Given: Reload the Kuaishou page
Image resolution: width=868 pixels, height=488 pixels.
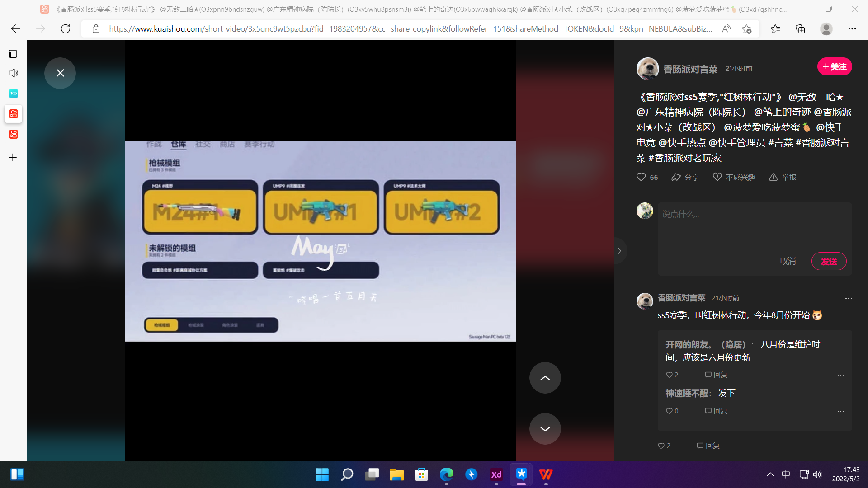Looking at the screenshot, I should click(66, 29).
